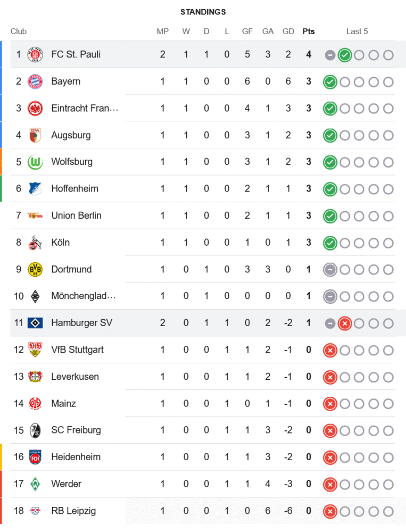Click the Wolfsburg green W logo
Screen dimensions: 406x532
point(35,162)
